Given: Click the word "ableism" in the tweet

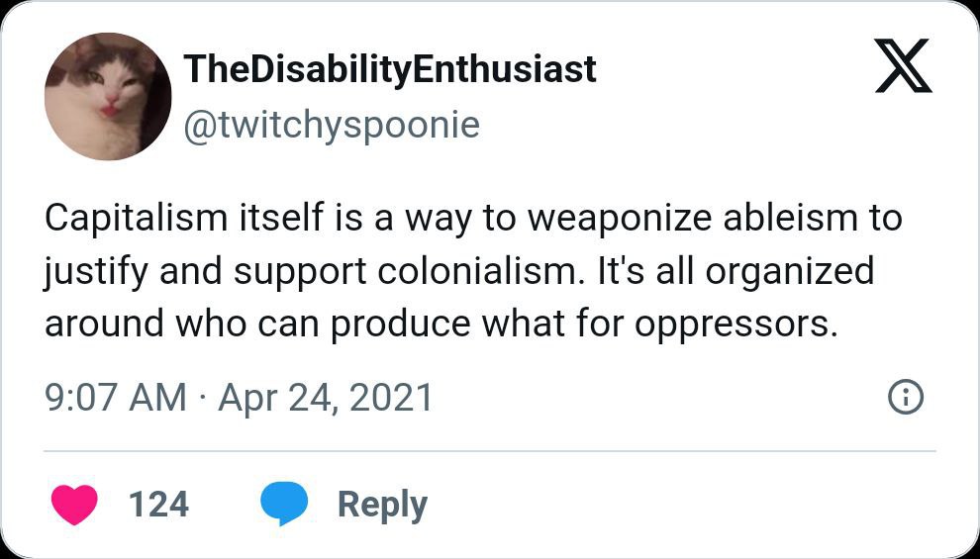Looking at the screenshot, I should [x=782, y=219].
